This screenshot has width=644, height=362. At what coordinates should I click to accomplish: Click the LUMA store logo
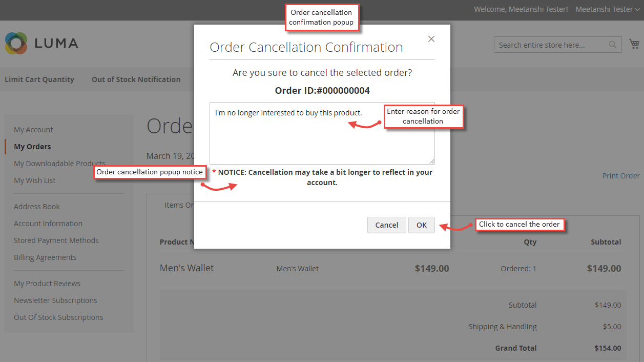41,44
